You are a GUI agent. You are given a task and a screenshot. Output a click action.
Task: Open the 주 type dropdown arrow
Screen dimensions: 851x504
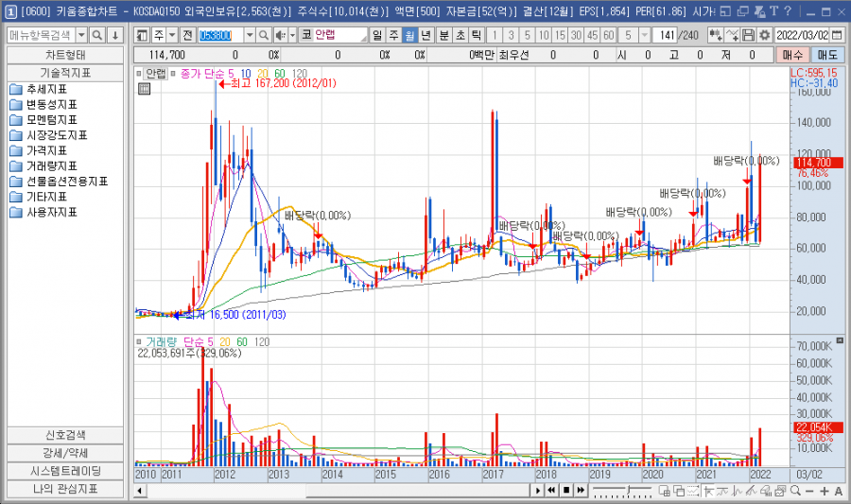pos(172,35)
